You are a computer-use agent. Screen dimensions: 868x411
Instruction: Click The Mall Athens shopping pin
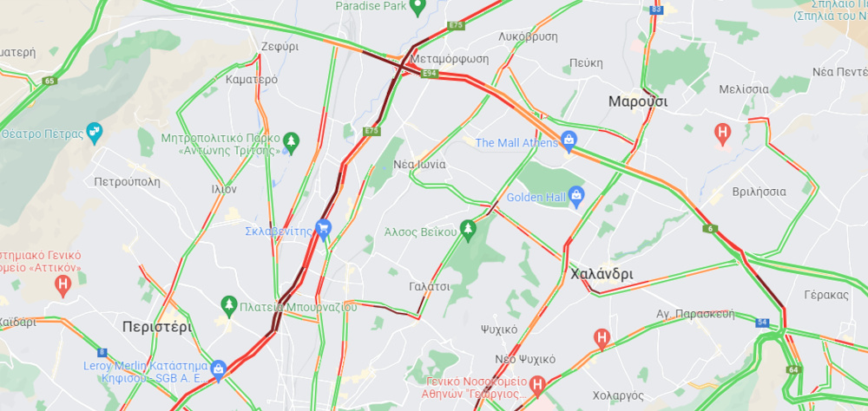point(569,141)
